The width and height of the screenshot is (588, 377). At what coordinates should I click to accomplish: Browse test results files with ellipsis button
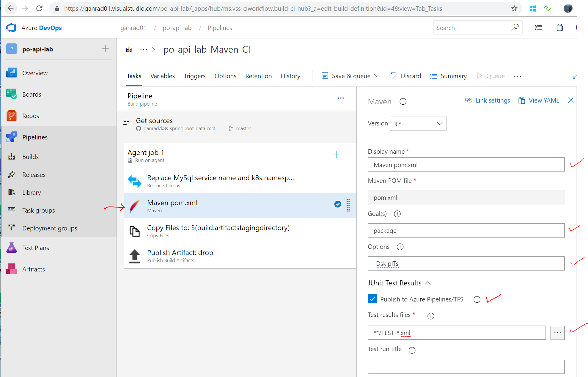click(x=557, y=333)
